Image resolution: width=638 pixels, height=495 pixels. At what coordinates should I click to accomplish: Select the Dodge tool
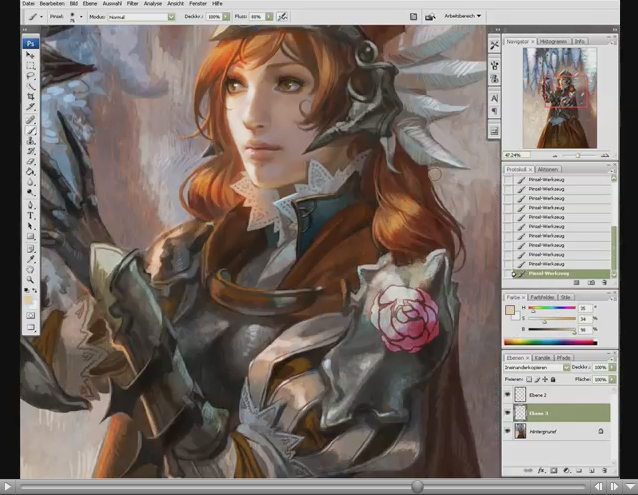click(30, 192)
